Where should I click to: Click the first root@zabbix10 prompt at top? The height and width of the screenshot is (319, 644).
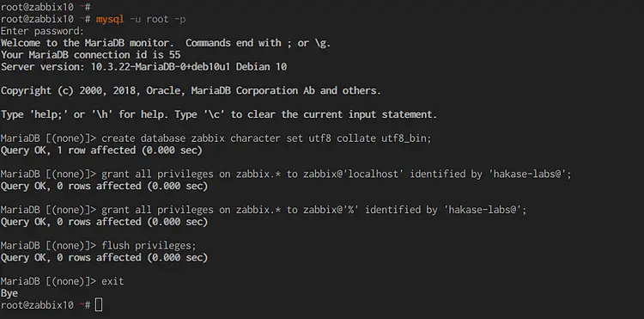46,7
